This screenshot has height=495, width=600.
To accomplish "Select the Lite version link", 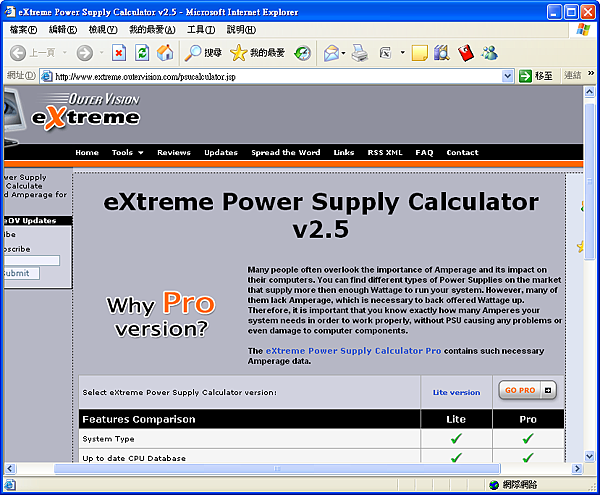I will click(457, 392).
